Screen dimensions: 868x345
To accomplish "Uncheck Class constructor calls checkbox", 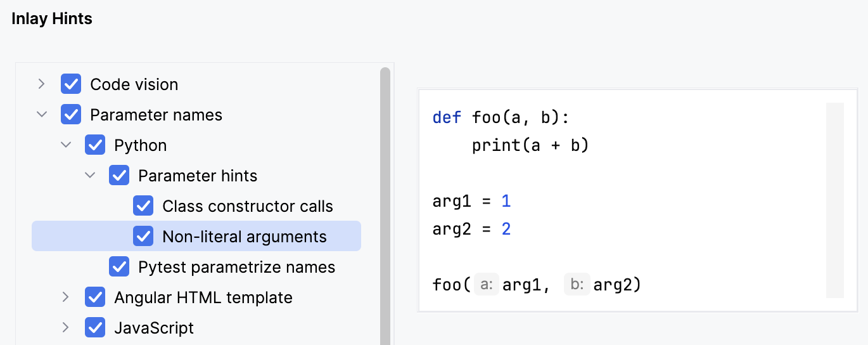I will 143,206.
